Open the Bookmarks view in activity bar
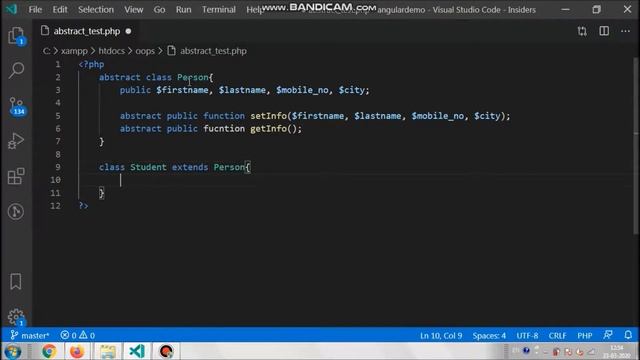Screen dimensions: 640x360 16,282
